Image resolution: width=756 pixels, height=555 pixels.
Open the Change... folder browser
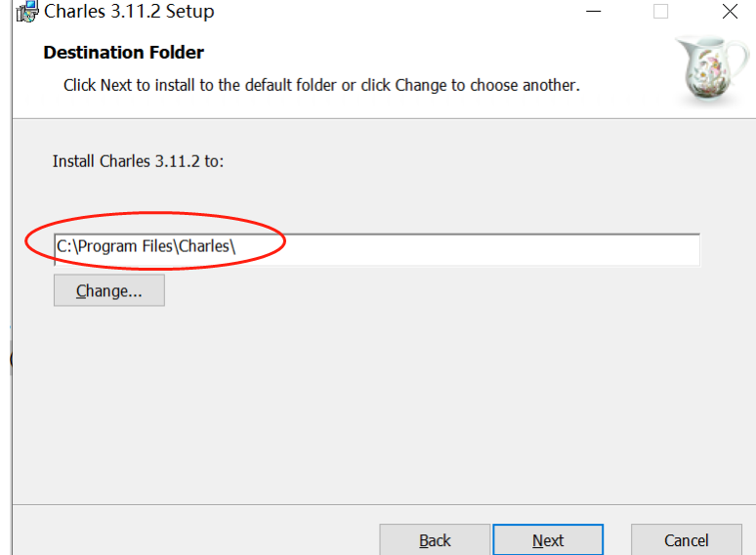click(108, 290)
